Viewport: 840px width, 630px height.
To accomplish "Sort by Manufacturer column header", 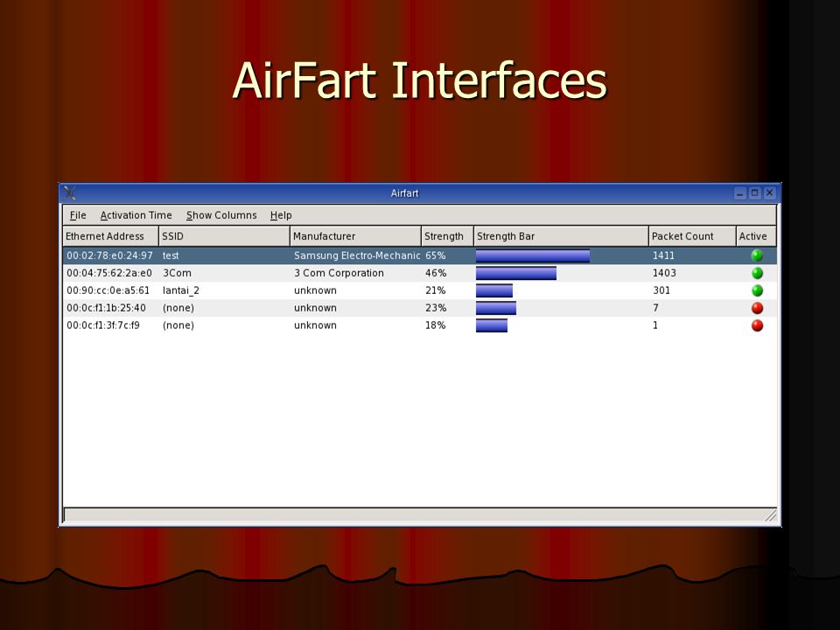I will click(x=356, y=236).
